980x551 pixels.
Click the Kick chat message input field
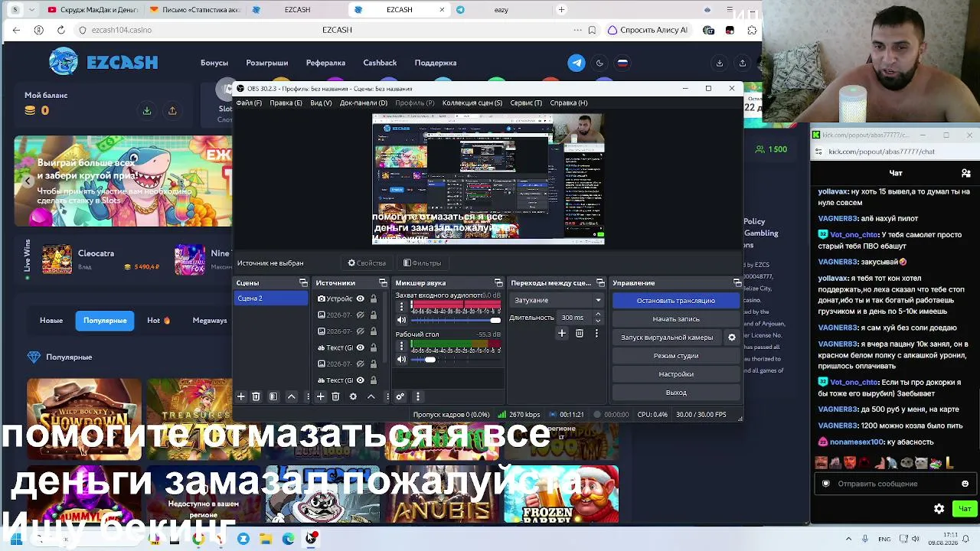tap(894, 484)
